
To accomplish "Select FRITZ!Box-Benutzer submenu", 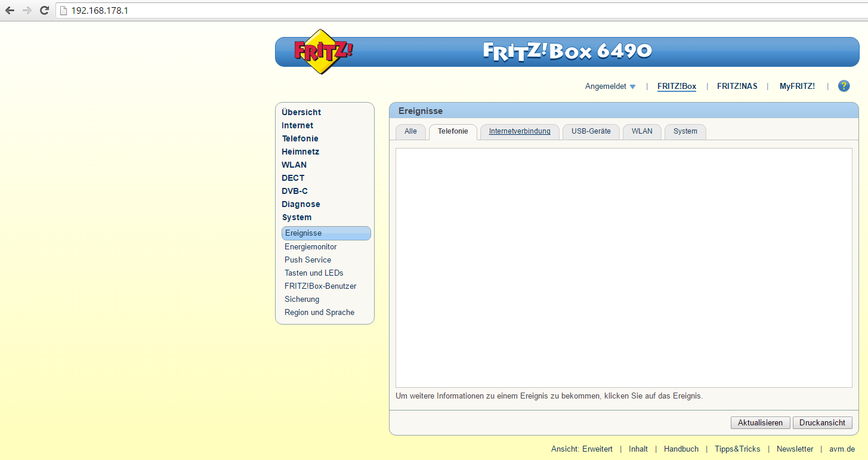I will pos(320,286).
